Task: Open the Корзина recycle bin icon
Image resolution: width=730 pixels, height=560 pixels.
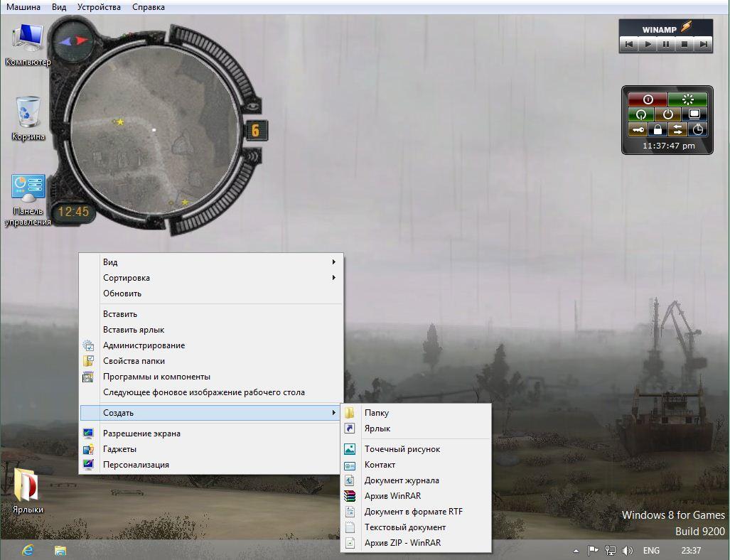Action: 28,118
